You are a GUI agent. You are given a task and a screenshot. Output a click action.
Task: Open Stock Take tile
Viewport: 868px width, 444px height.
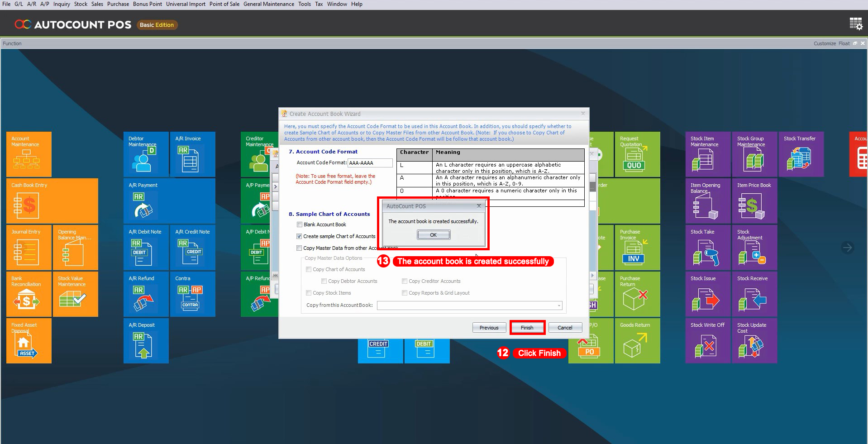pyautogui.click(x=708, y=248)
